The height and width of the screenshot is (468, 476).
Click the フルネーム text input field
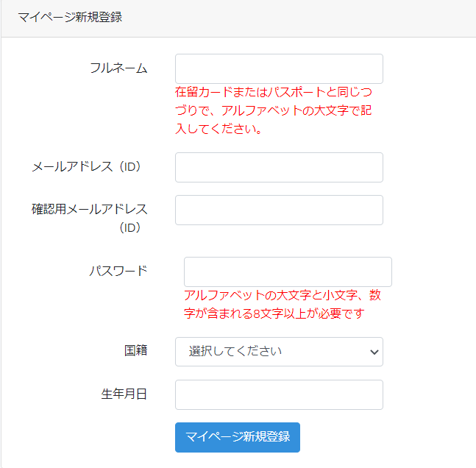279,68
